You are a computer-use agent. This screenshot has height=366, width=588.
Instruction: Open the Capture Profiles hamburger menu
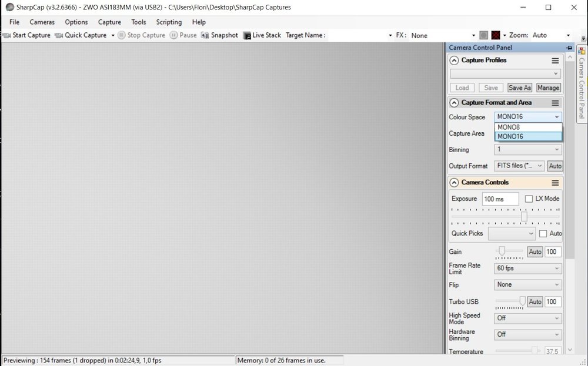[556, 61]
